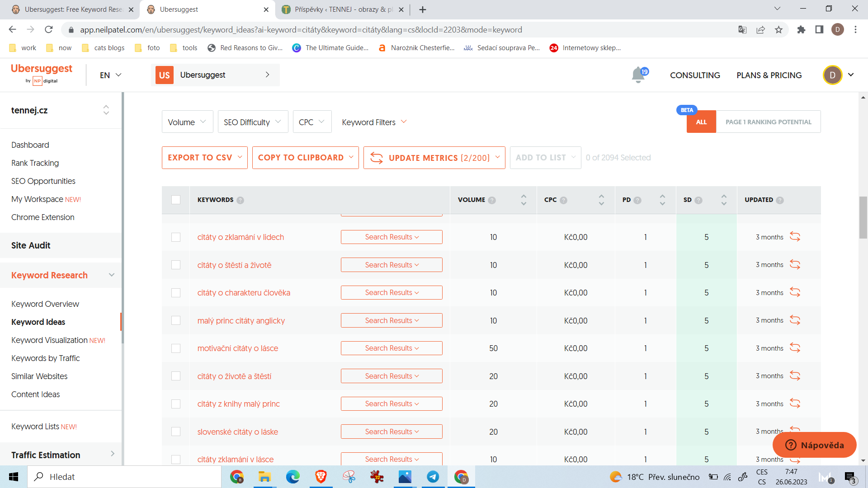The image size is (868, 488).
Task: Sort table by SD arrows
Action: coord(724,200)
